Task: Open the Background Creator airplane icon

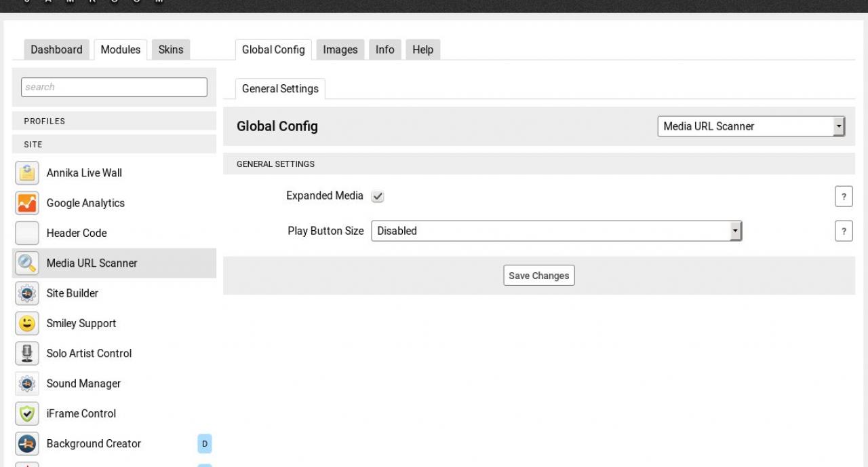Action: pyautogui.click(x=27, y=443)
